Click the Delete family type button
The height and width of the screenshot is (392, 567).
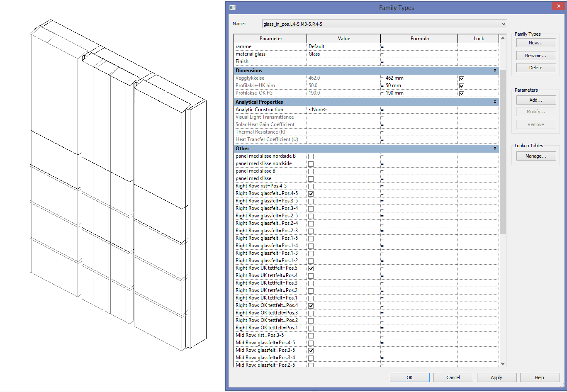pos(536,68)
